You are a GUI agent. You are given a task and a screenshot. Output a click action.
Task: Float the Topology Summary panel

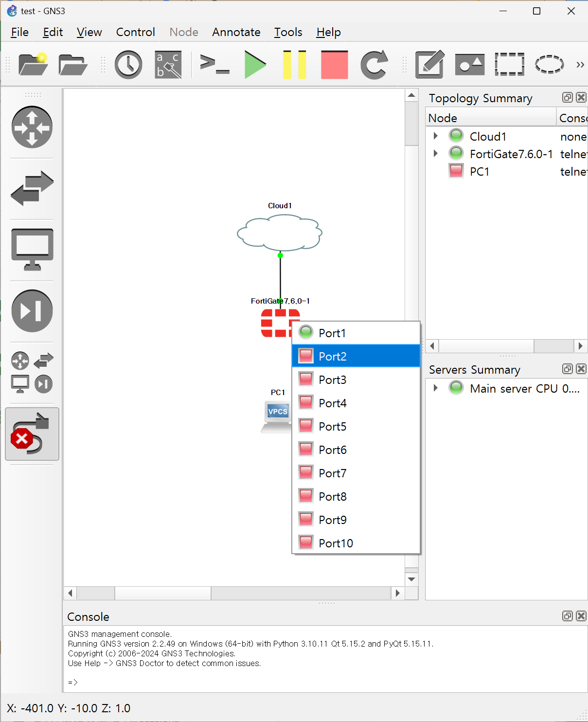[x=567, y=97]
